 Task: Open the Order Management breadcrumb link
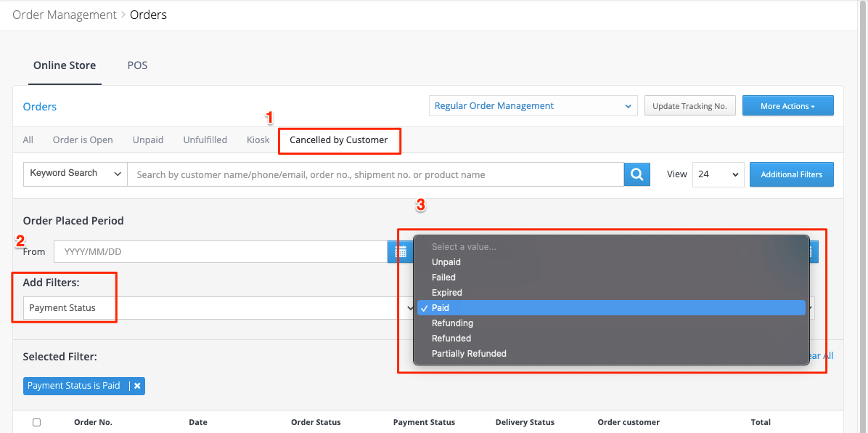click(64, 15)
